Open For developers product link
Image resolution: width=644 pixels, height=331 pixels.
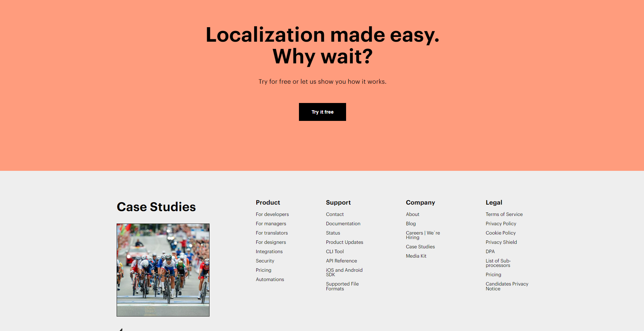[x=272, y=214]
